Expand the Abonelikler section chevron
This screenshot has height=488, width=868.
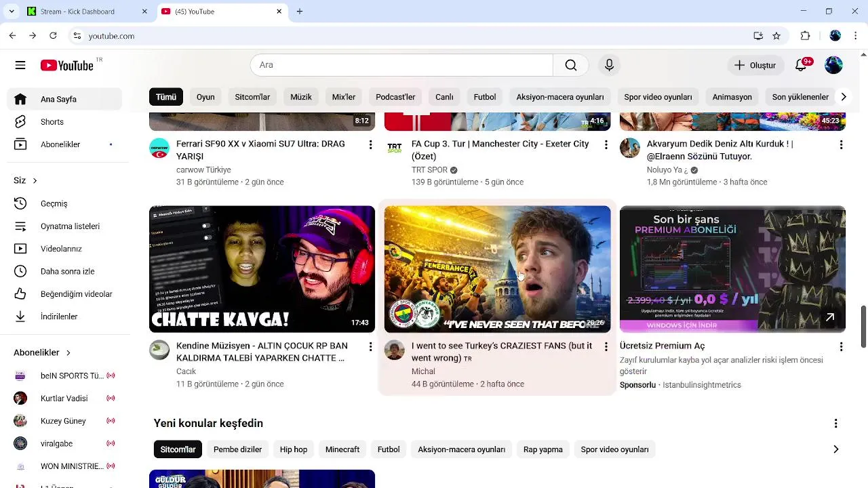pos(68,352)
